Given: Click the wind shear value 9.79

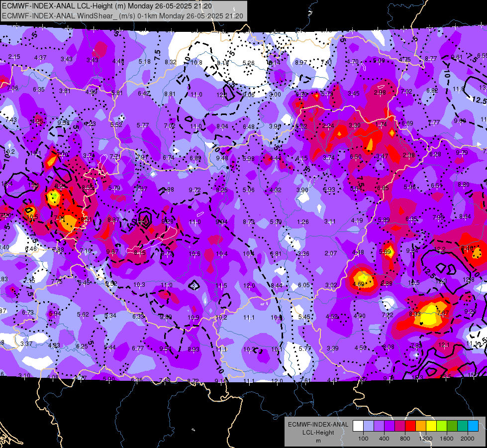Looking at the screenshot, I should click(462, 153).
